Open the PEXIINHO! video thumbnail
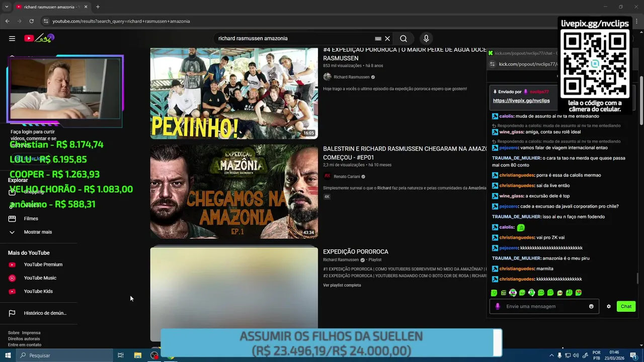The image size is (644, 362). [x=234, y=94]
